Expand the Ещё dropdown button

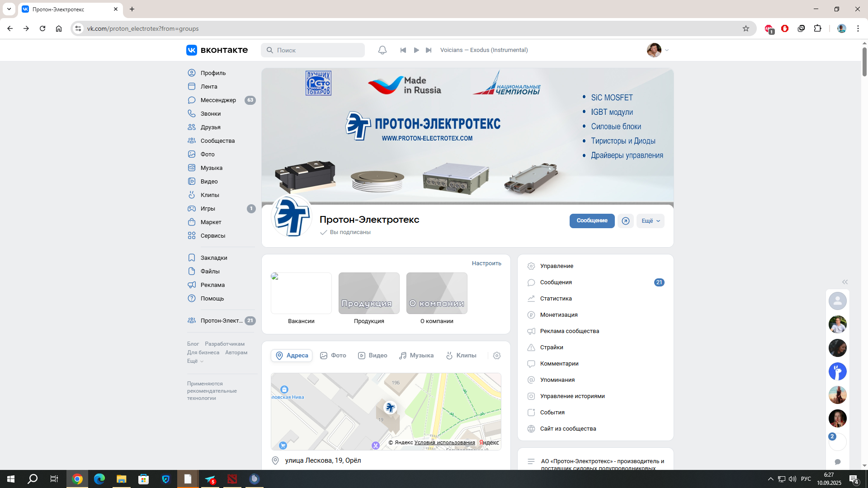point(651,221)
